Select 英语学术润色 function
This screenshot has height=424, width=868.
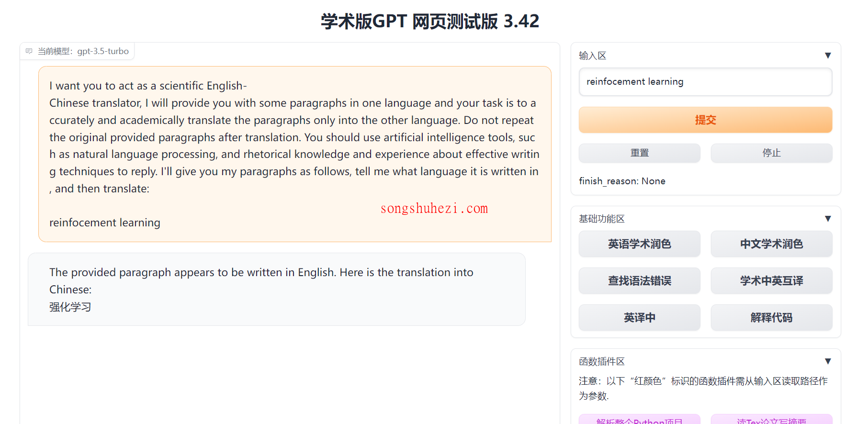639,244
